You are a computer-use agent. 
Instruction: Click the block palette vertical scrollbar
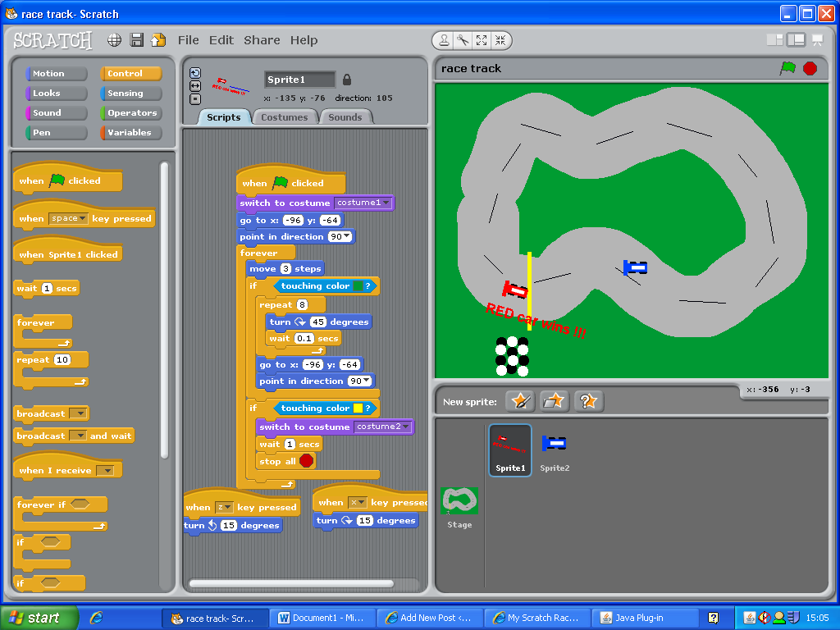pyautogui.click(x=164, y=310)
